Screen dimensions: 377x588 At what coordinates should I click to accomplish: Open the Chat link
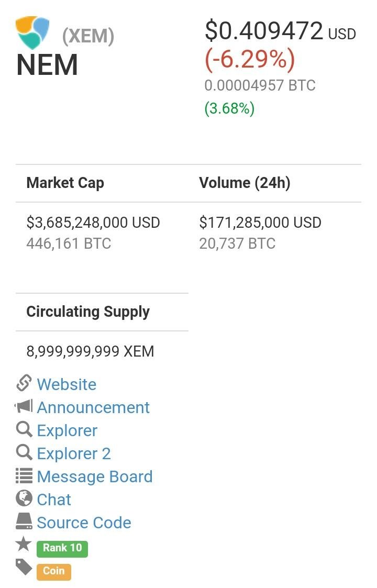[54, 500]
